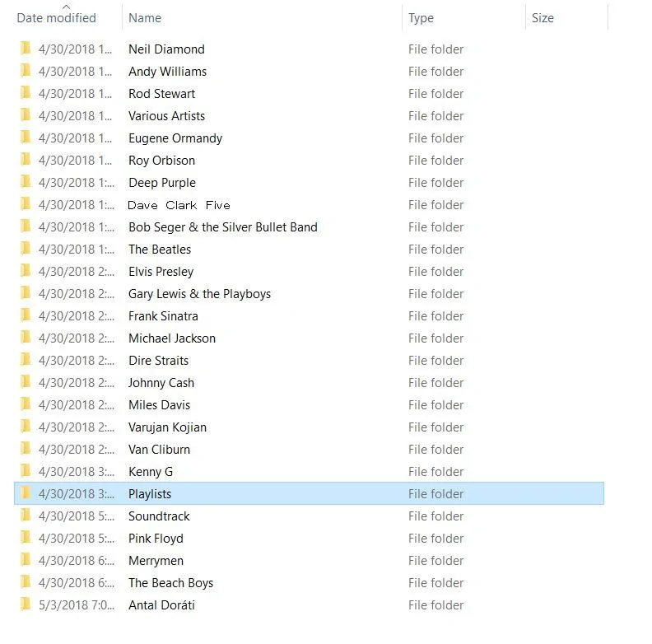Image resolution: width=652 pixels, height=644 pixels.
Task: Click the folder icon for Various Artists
Action: pyautogui.click(x=26, y=114)
